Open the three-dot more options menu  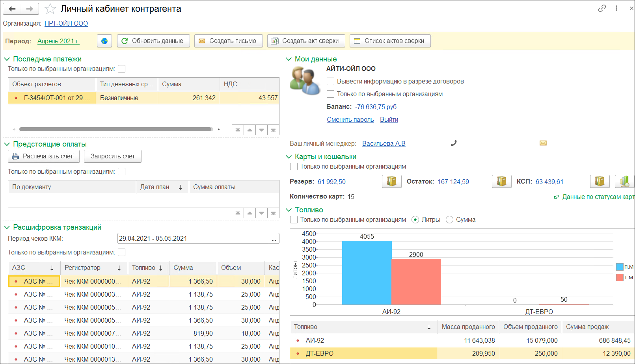[616, 8]
